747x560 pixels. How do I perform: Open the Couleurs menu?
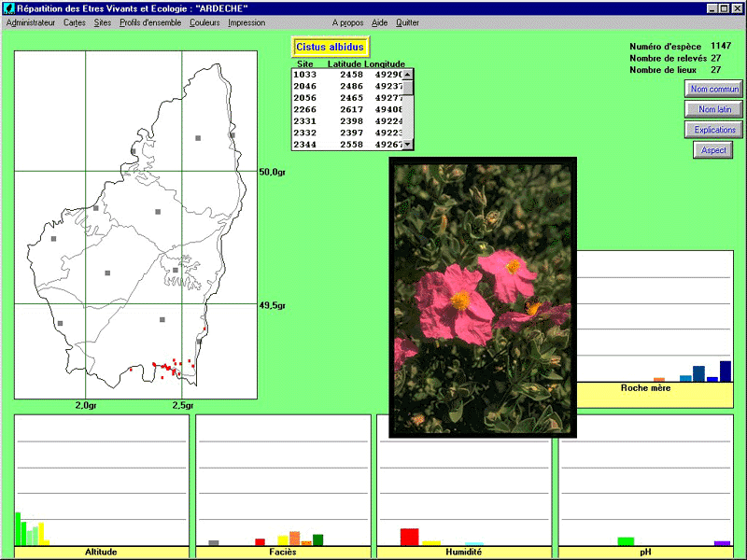204,22
